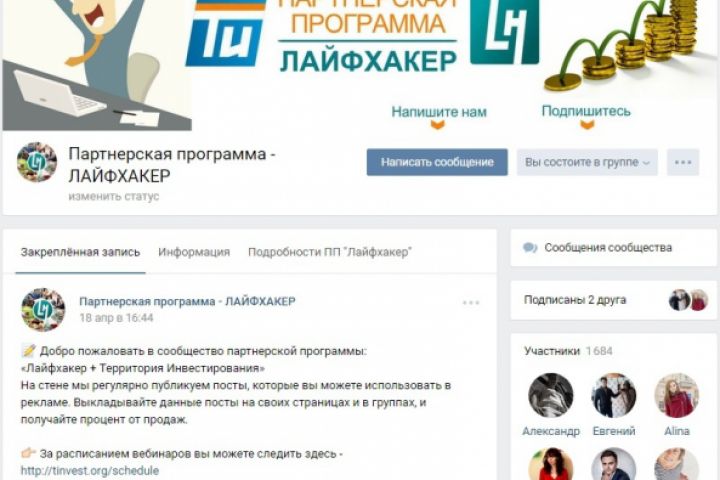Open the three-dots menu beside group membership button
The width and height of the screenshot is (720, 480).
point(683,162)
